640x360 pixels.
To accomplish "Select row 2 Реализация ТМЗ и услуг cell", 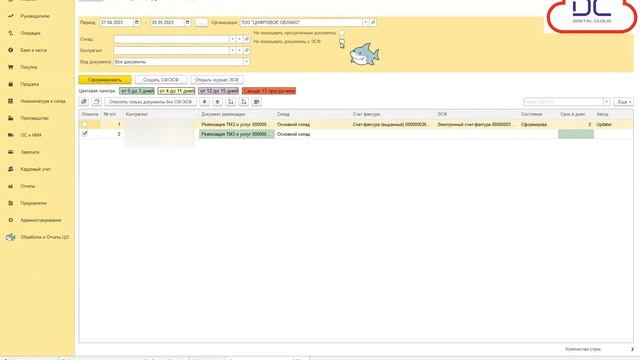I will pos(237,134).
